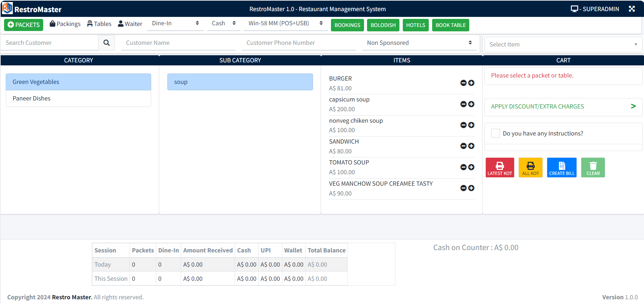Remove one capsicum soup using minus icon

point(464,104)
